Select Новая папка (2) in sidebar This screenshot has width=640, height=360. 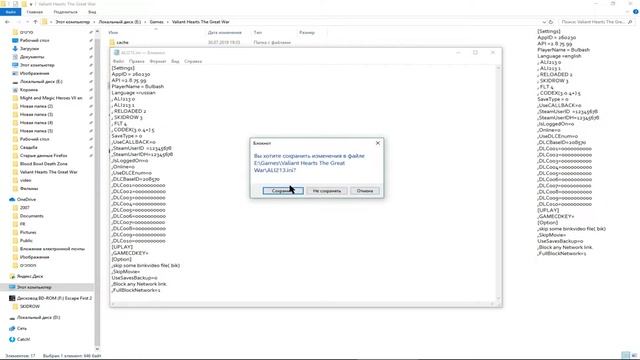(36, 106)
